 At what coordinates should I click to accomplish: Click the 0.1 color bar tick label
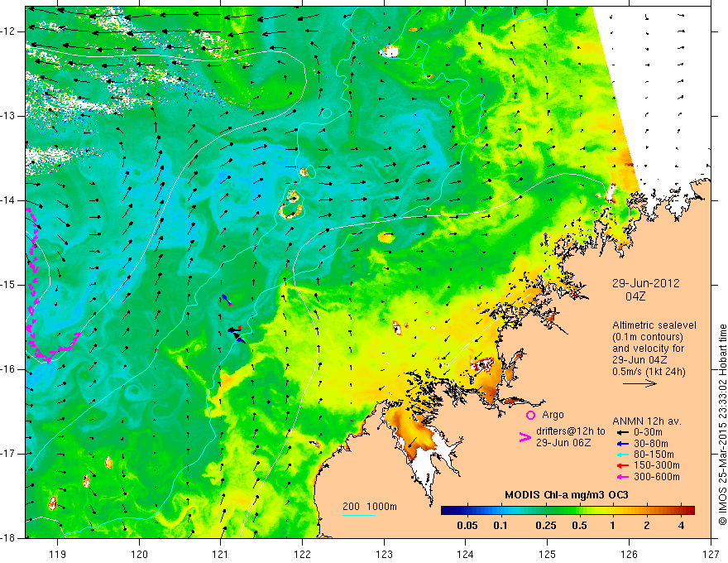coord(500,526)
